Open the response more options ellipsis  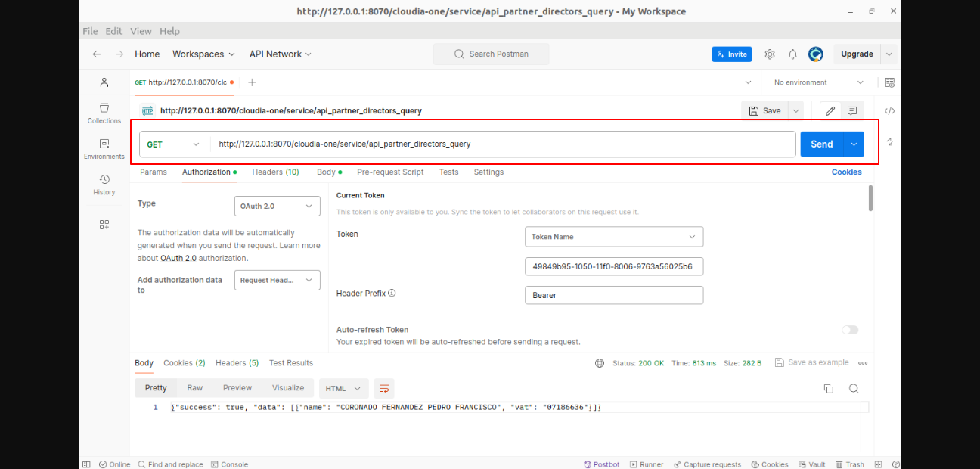coord(863,363)
